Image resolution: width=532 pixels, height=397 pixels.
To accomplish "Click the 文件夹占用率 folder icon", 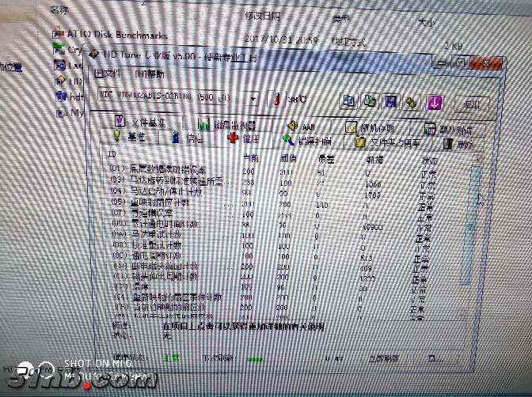I will pyautogui.click(x=359, y=142).
